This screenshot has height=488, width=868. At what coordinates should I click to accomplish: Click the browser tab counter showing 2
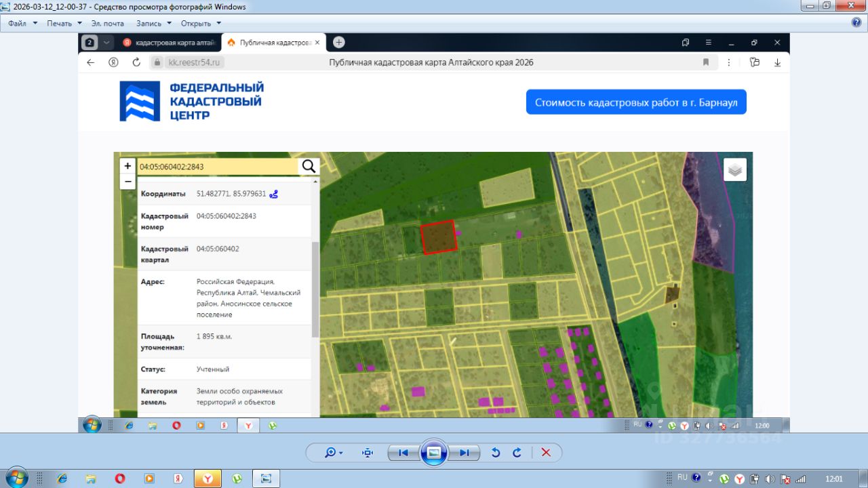coord(90,42)
